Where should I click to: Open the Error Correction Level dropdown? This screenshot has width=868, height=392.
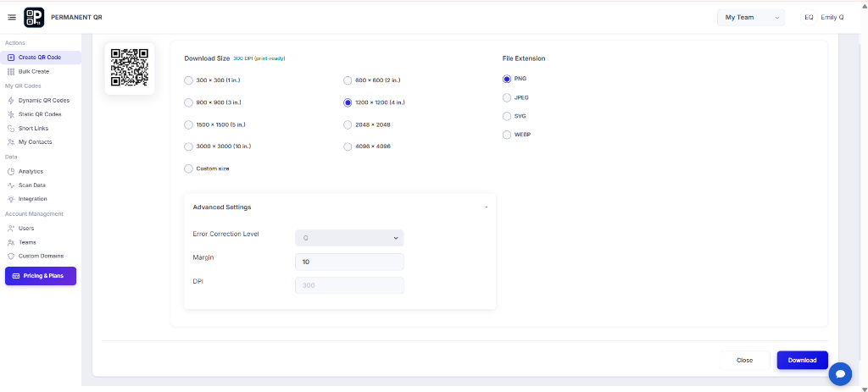coord(349,238)
